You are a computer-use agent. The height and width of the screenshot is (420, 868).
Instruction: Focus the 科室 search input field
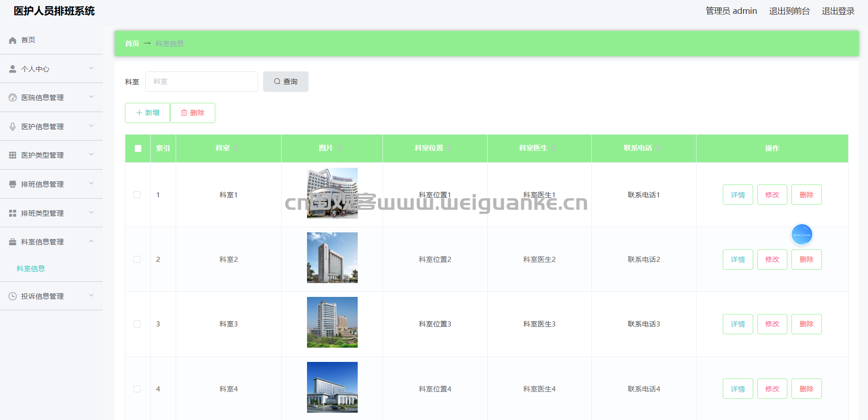[x=201, y=82]
